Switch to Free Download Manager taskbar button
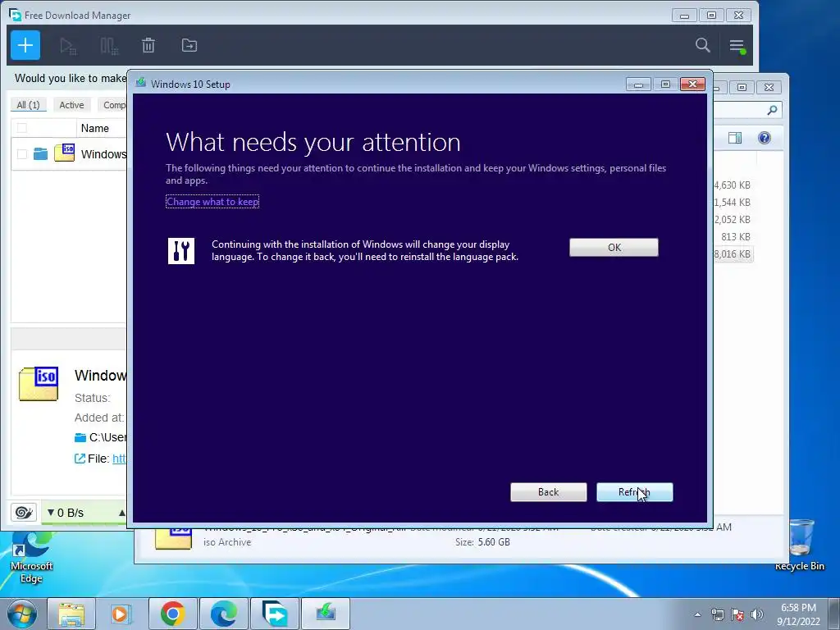 pyautogui.click(x=274, y=614)
